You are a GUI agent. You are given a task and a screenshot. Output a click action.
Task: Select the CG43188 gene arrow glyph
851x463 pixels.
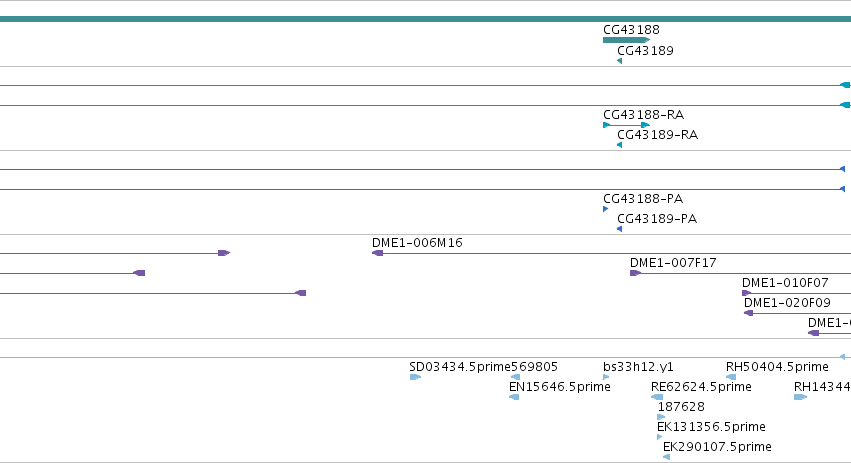click(x=626, y=40)
